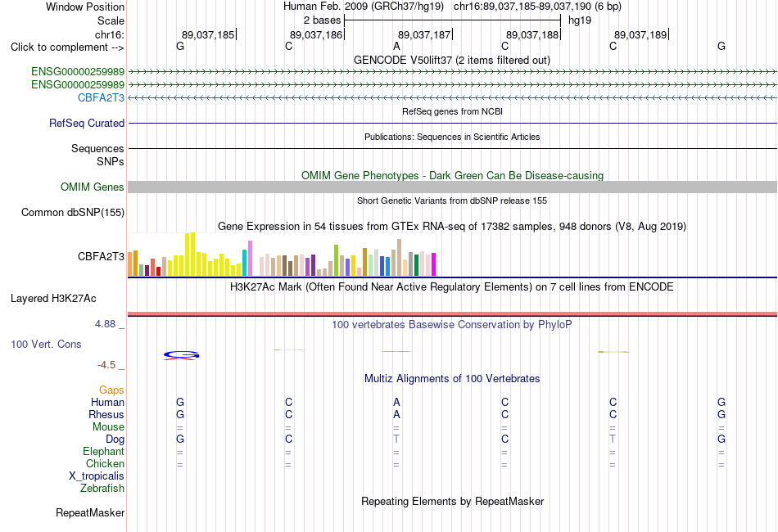Click the OMIM Gene Phenotypes green title
The width and height of the screenshot is (778, 532).
pyautogui.click(x=452, y=175)
